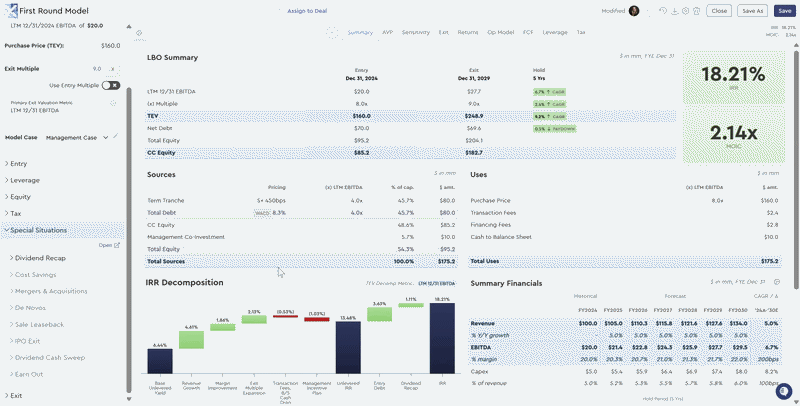Click the sidebar scroll-up arrow
This screenshot has width=800, height=406.
click(129, 27)
